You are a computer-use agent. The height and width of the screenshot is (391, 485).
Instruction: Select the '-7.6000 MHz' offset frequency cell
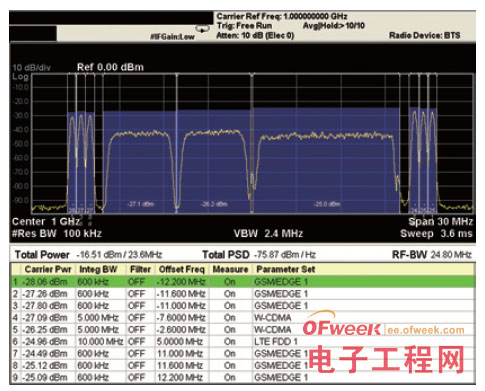[181, 318]
